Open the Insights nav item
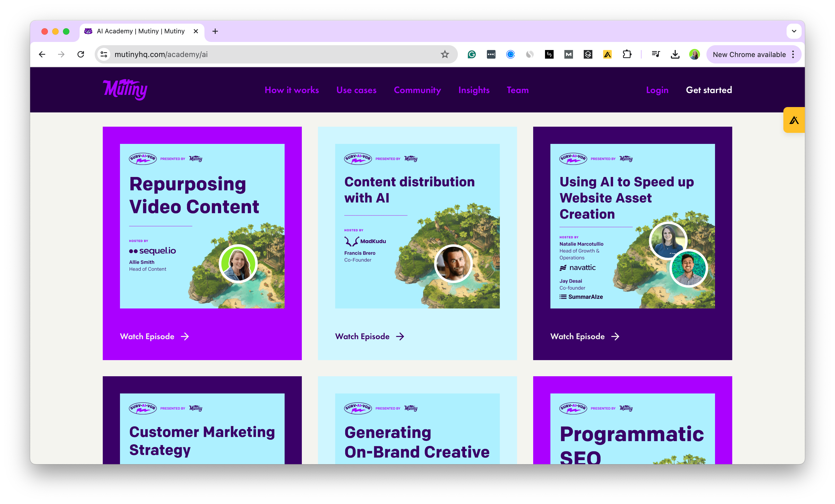 coord(474,90)
